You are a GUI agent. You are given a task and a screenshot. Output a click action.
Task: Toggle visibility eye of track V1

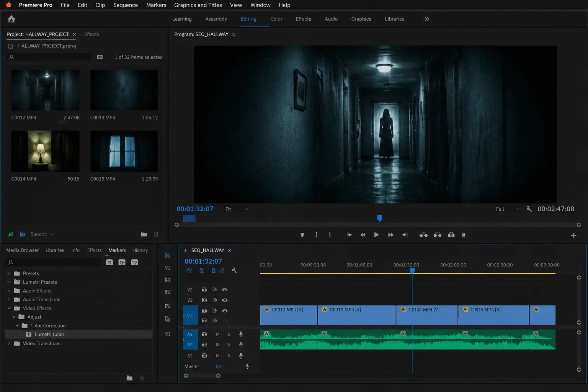225,310
